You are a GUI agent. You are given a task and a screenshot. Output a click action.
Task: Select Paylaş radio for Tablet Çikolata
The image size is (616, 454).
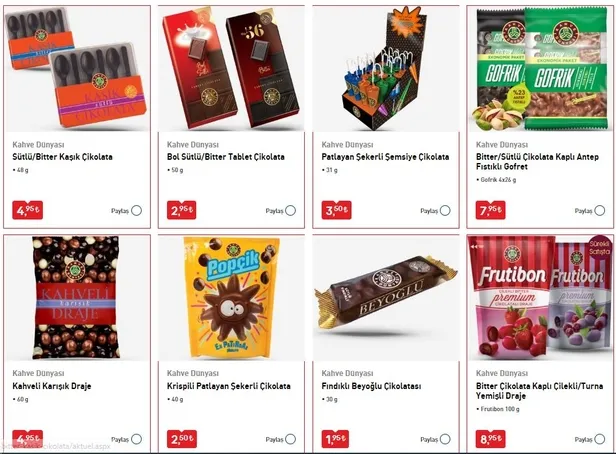(291, 211)
